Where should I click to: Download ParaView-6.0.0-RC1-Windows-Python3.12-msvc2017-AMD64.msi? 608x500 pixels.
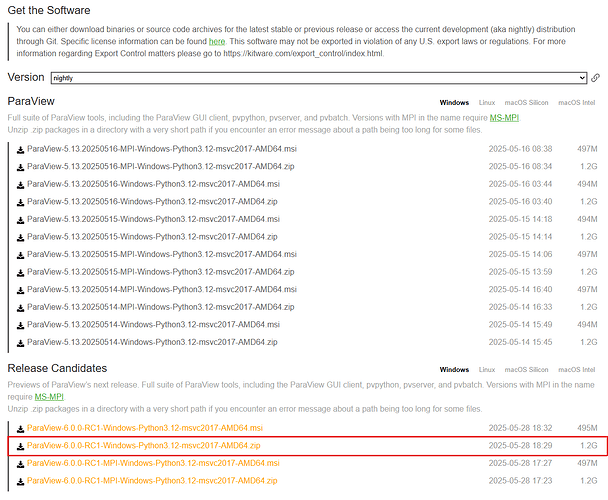point(145,428)
